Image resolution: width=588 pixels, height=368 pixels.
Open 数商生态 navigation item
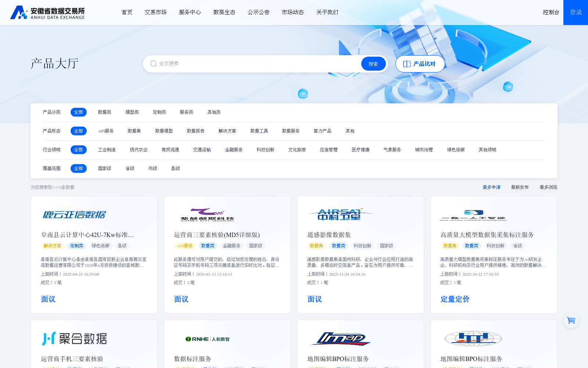point(224,12)
